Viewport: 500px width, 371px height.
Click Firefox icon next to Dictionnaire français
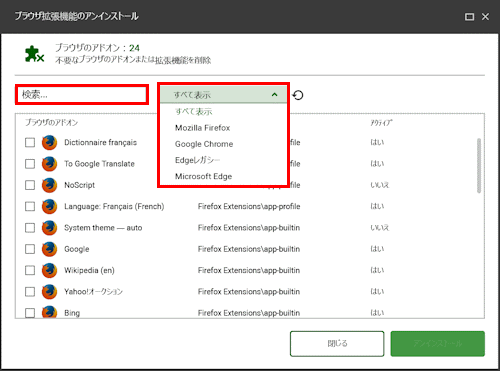pyautogui.click(x=49, y=143)
